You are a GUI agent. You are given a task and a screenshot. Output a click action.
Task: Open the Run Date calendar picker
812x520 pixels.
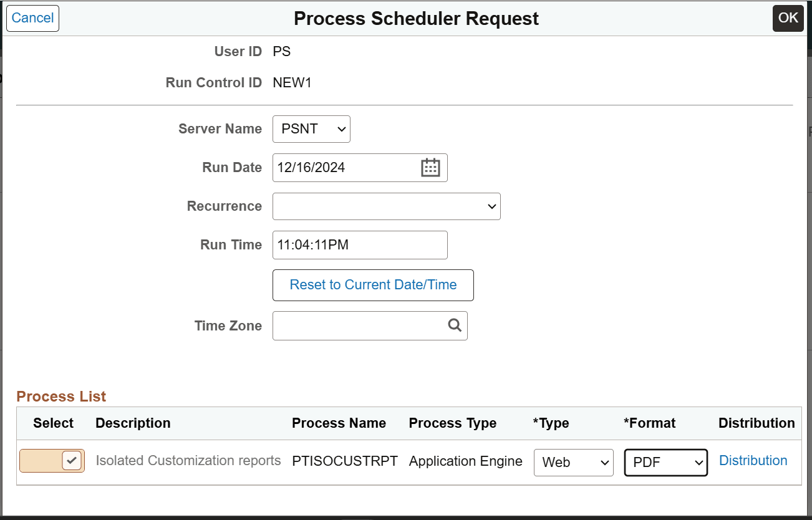point(432,167)
